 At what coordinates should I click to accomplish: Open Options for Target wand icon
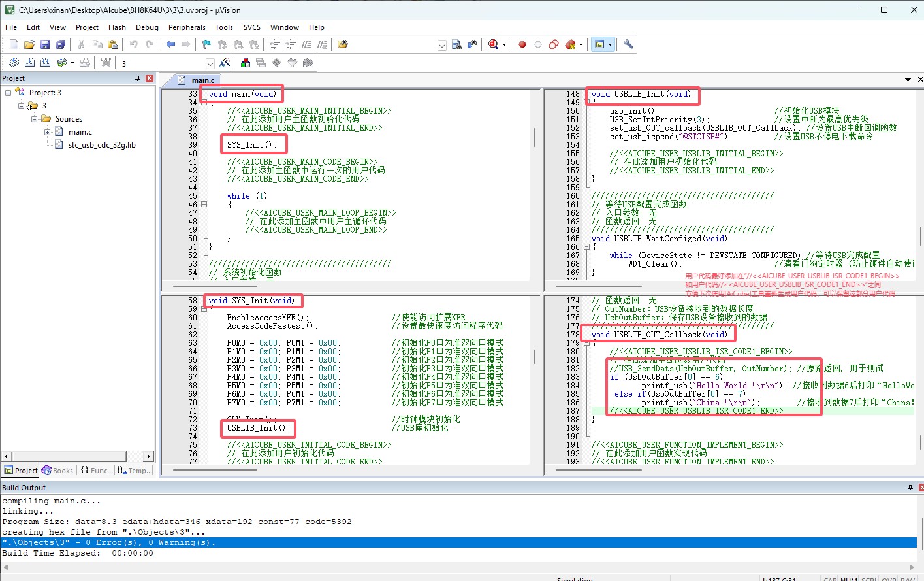tap(225, 63)
